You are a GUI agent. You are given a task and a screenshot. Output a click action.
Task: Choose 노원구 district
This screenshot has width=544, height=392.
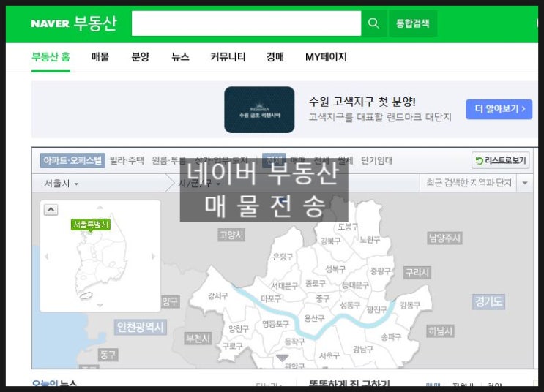(x=370, y=240)
